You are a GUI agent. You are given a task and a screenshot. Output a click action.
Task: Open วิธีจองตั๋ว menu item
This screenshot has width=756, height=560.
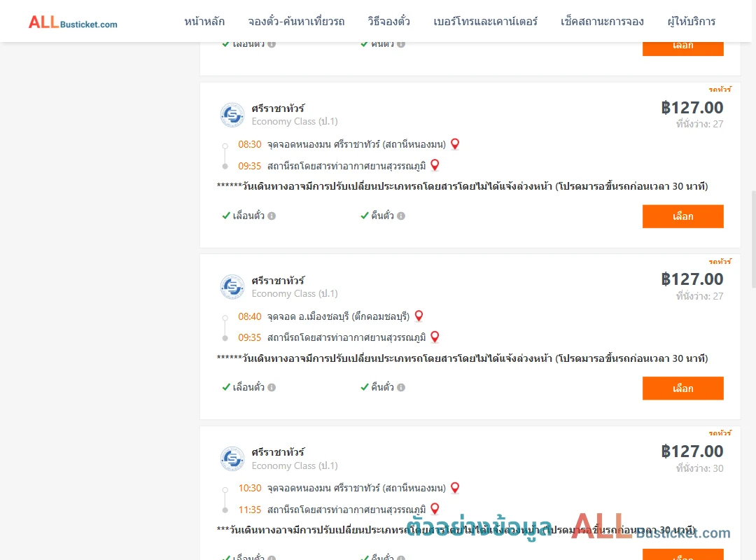point(388,22)
